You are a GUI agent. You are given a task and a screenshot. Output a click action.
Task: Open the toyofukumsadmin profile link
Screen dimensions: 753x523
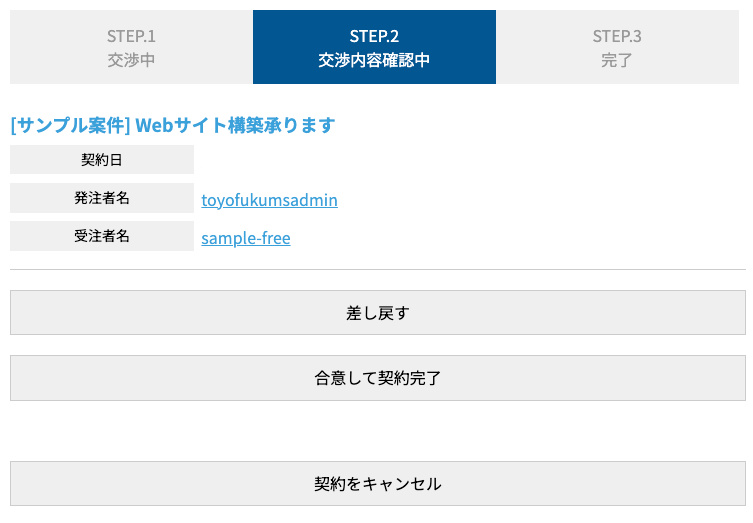point(269,200)
